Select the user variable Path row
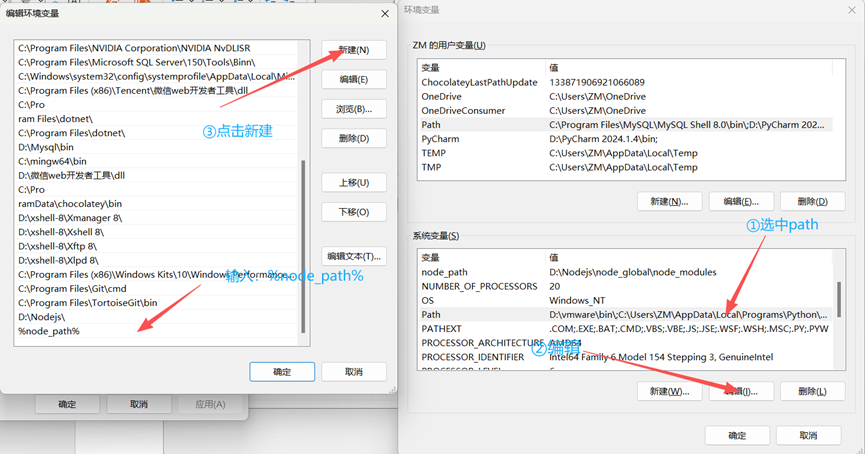Image resolution: width=865 pixels, height=454 pixels. [626, 125]
